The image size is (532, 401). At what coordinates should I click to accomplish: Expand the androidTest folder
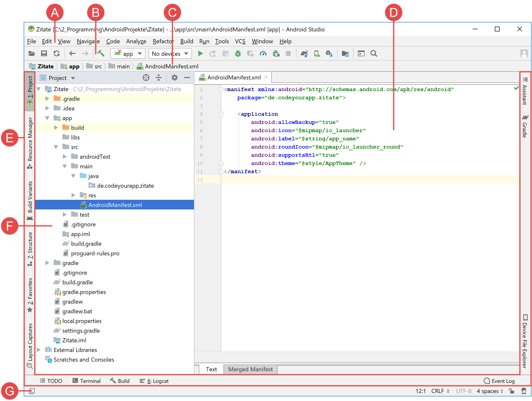65,157
